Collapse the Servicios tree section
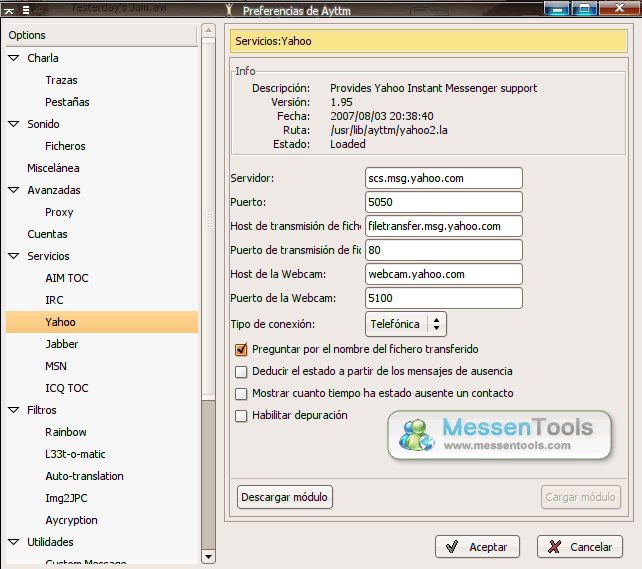Screen dimensions: 642x569 point(14,256)
